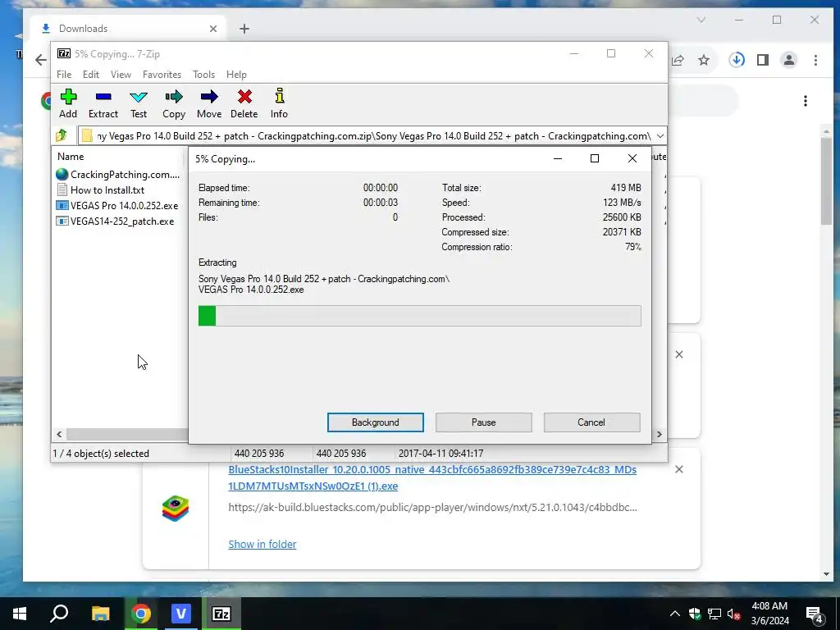Image resolution: width=840 pixels, height=630 pixels.
Task: Go back in Chrome
Action: [41, 60]
